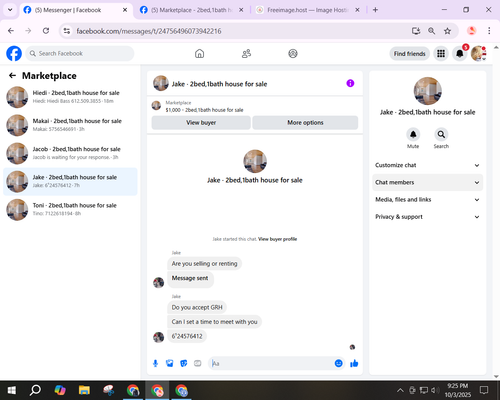Open the account profile picture menu
Image resolution: width=500 pixels, height=400 pixels.
(478, 53)
